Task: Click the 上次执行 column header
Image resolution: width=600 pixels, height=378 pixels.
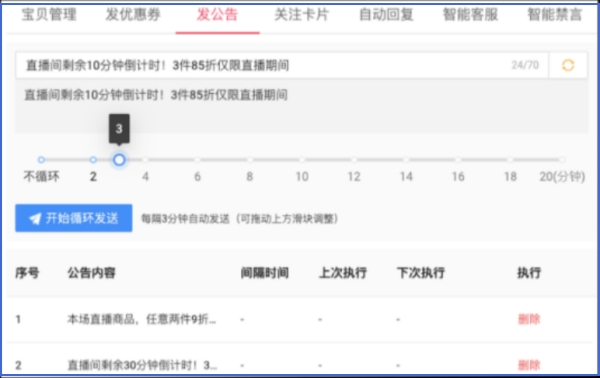Action: click(x=343, y=273)
